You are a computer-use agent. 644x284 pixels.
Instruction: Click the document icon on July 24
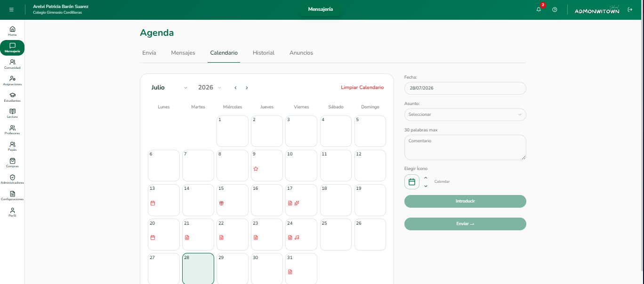click(x=290, y=237)
